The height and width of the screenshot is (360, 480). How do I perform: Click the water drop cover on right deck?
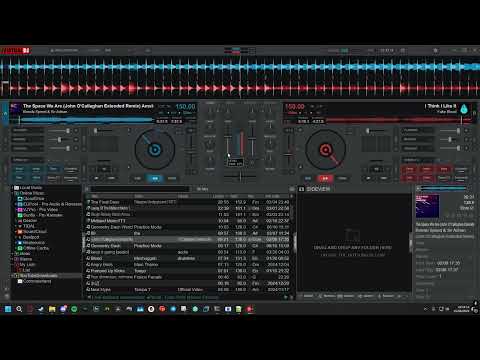pos(464,109)
